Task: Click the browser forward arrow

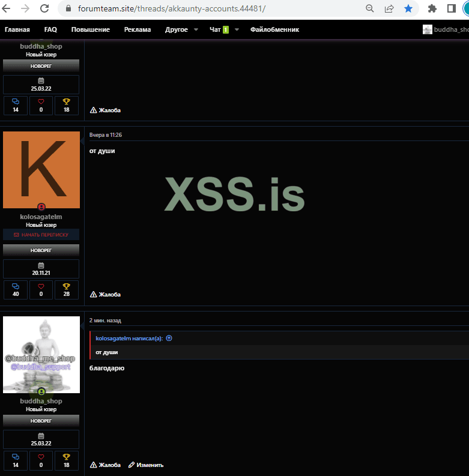Action: (x=25, y=9)
